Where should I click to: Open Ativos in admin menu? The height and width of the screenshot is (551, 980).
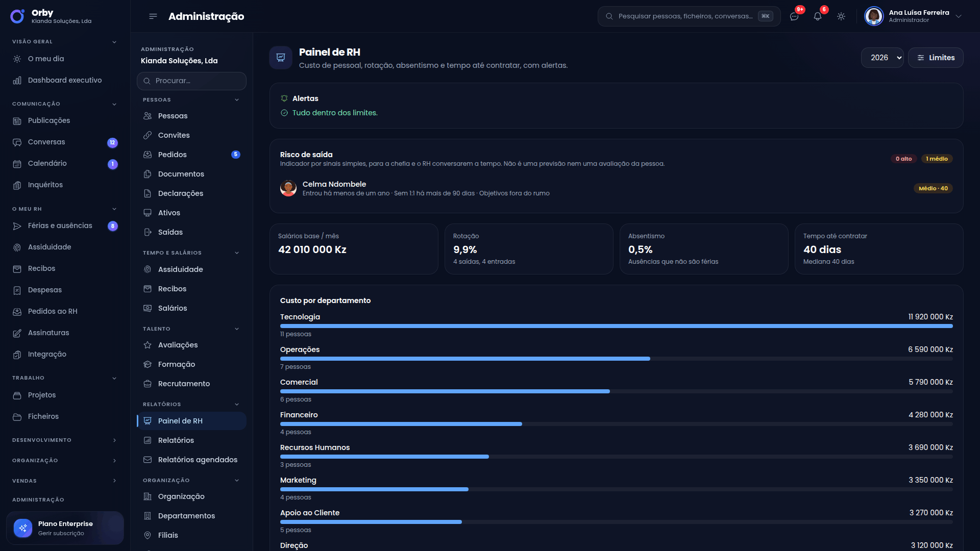click(x=191, y=213)
